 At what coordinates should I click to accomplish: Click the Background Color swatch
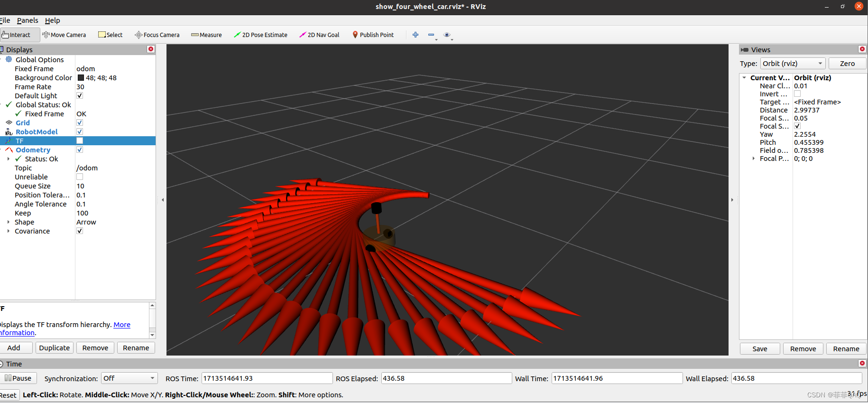[x=81, y=78]
